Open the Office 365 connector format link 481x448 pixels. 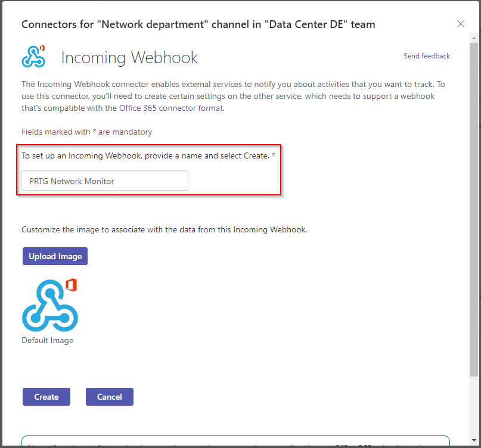[171, 108]
